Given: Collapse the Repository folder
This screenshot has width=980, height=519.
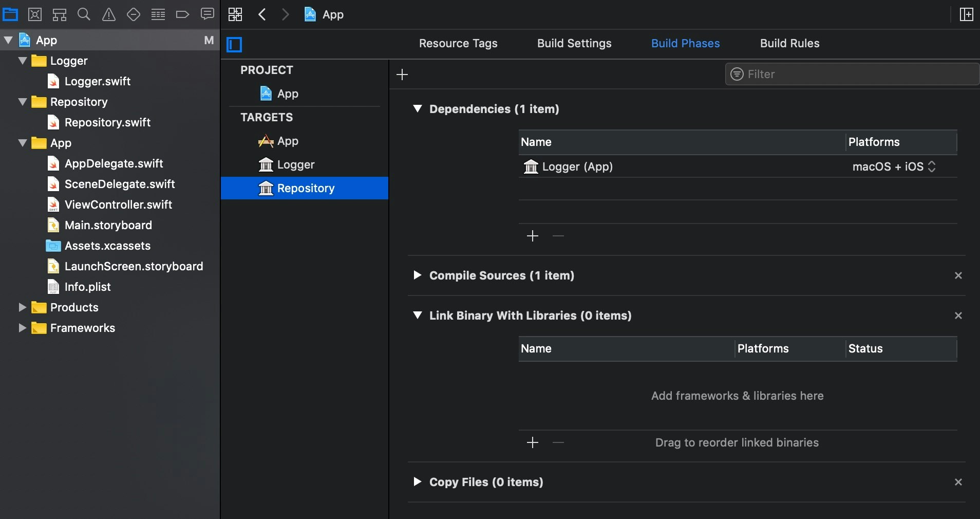Looking at the screenshot, I should tap(22, 102).
